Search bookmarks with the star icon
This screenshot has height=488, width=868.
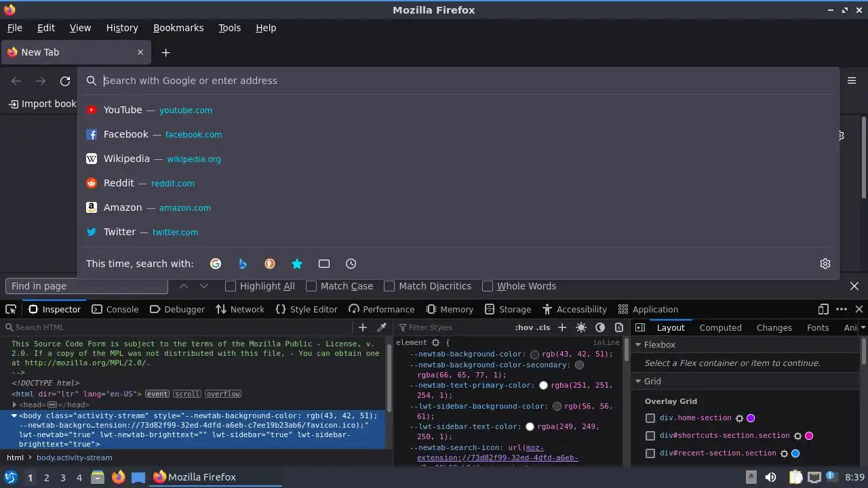point(297,264)
